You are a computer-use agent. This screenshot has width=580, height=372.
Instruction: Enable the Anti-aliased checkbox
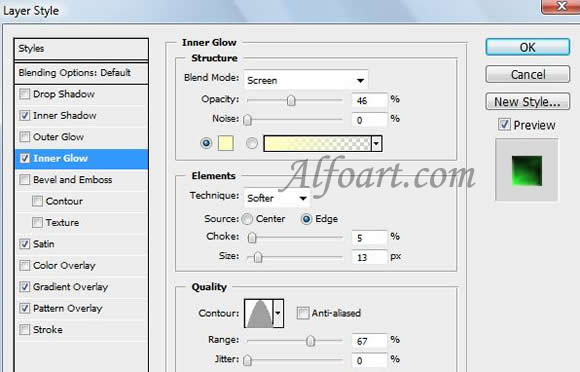tap(303, 313)
